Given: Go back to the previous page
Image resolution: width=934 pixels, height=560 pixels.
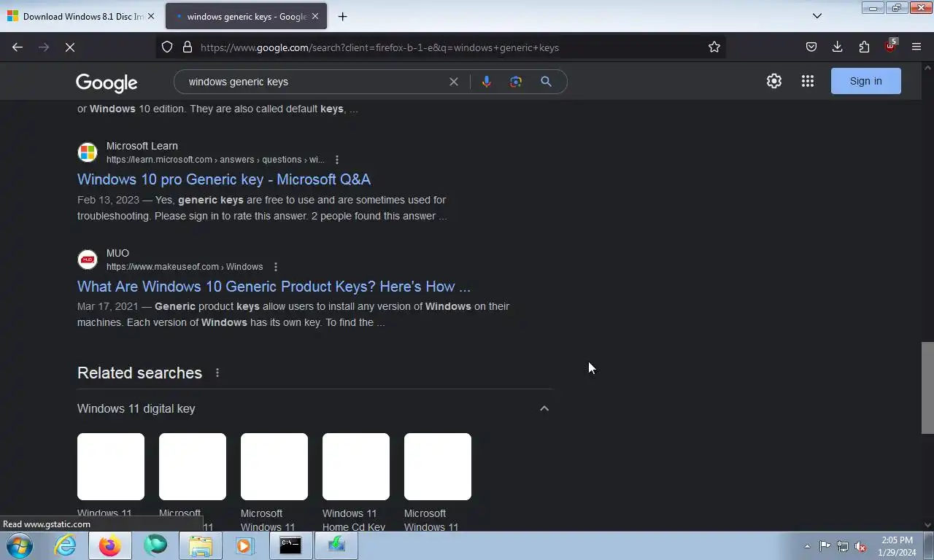Looking at the screenshot, I should pyautogui.click(x=18, y=47).
